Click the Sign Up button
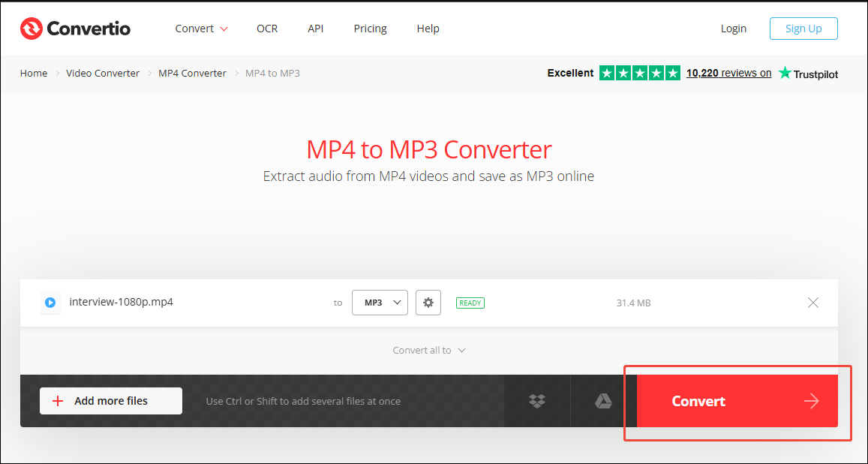 (803, 29)
